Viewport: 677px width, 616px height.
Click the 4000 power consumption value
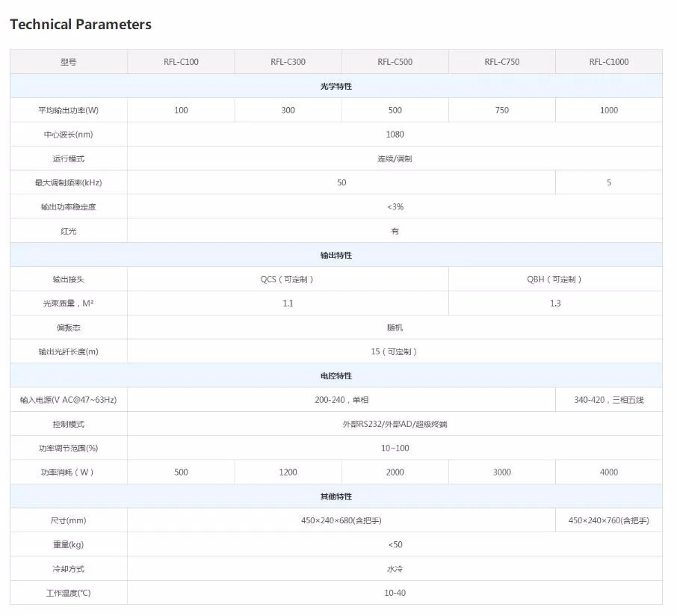(x=609, y=472)
